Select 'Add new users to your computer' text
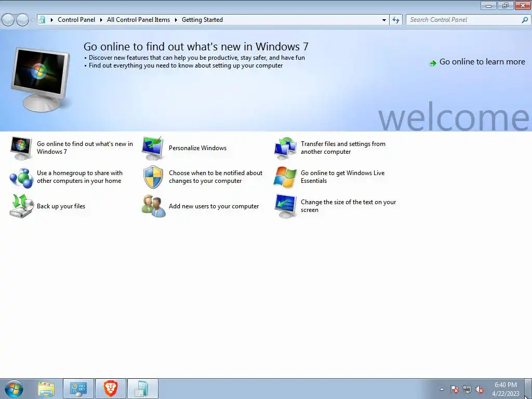 (x=214, y=206)
